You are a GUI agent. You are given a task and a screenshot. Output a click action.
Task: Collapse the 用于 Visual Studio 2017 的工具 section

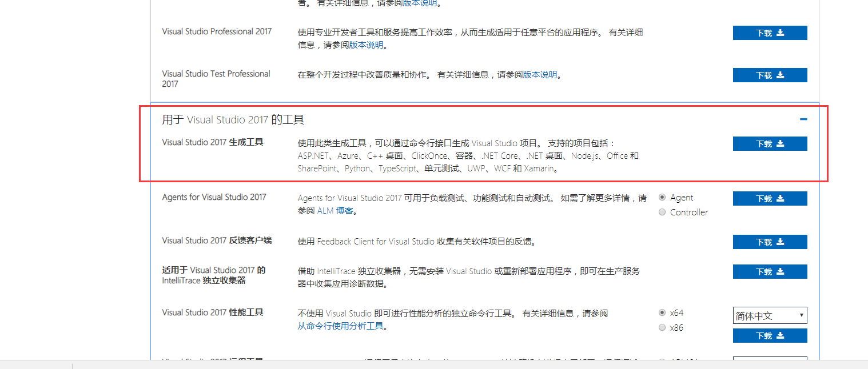click(x=803, y=119)
